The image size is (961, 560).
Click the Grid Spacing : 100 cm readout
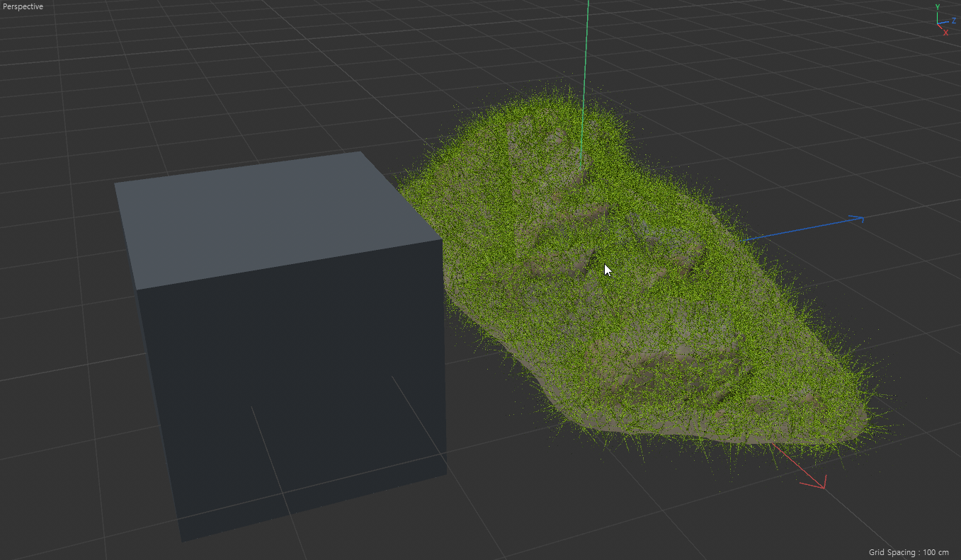point(909,552)
